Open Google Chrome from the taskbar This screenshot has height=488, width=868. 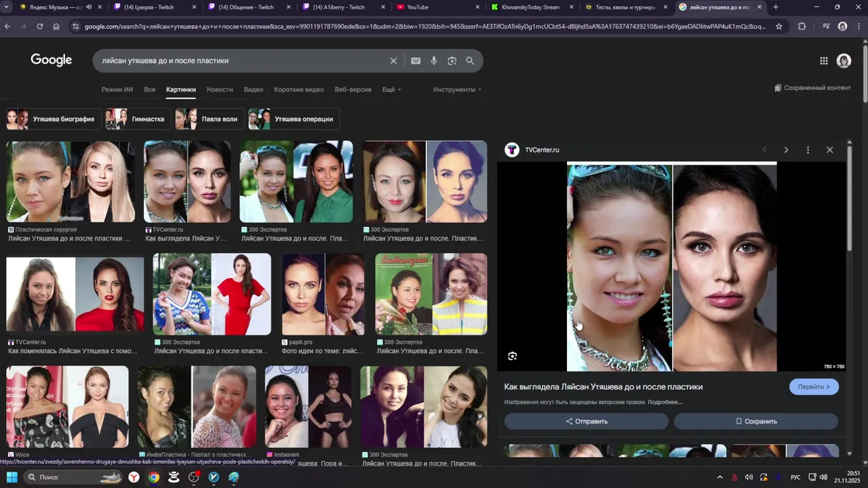click(x=154, y=477)
